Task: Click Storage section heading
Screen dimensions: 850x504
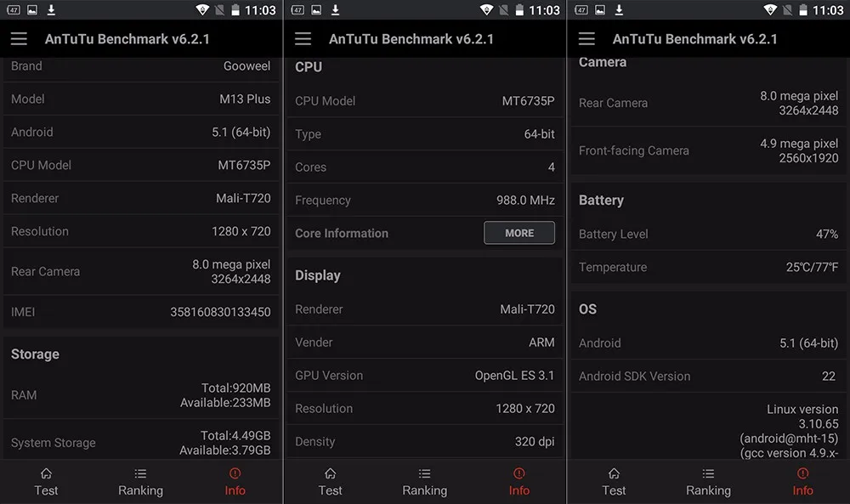Action: pyautogui.click(x=35, y=354)
